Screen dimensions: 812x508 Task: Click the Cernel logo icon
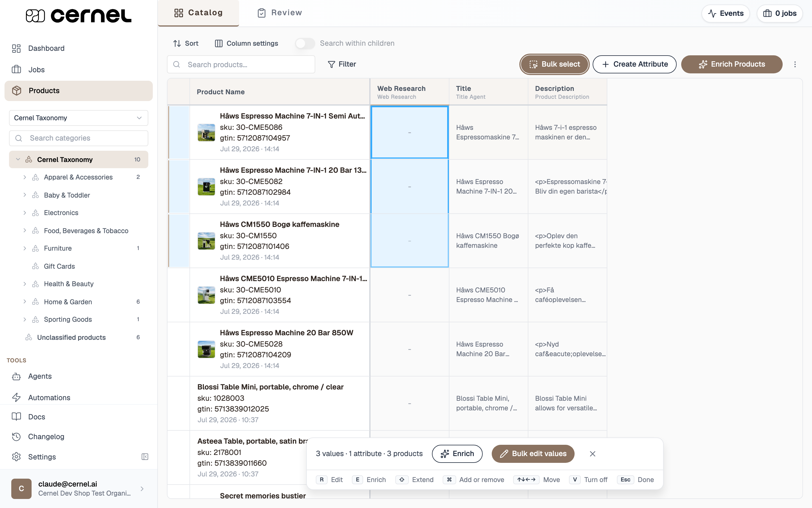coord(35,16)
